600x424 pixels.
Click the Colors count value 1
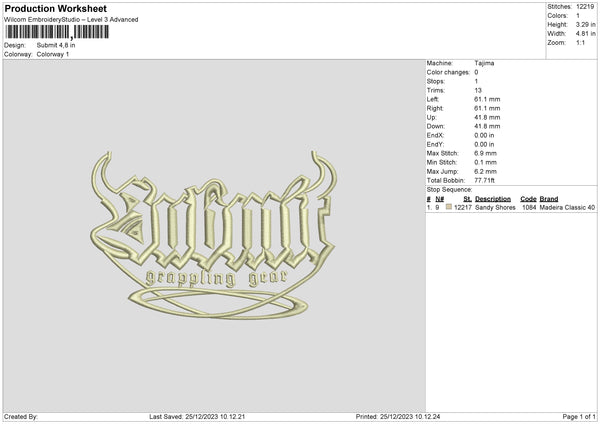[x=578, y=16]
